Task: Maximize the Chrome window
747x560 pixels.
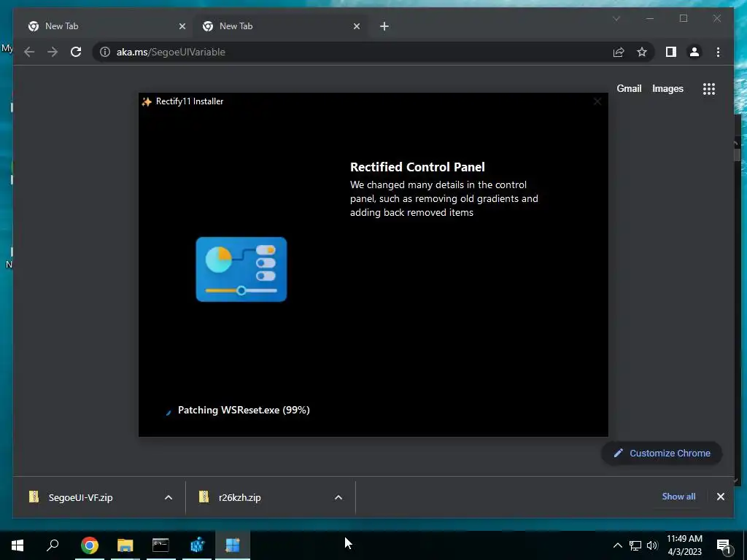Action: (683, 18)
